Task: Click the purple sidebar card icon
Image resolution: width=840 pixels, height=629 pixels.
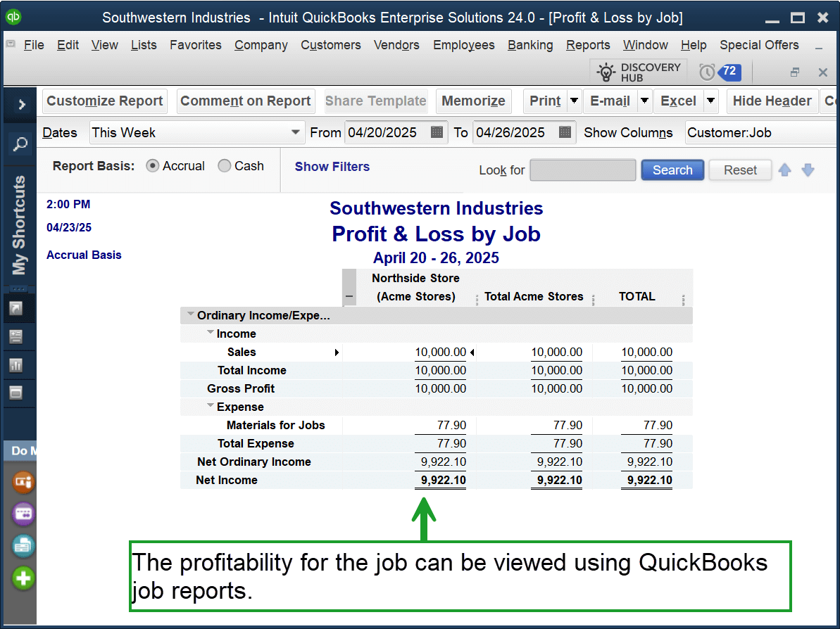Action: (23, 514)
